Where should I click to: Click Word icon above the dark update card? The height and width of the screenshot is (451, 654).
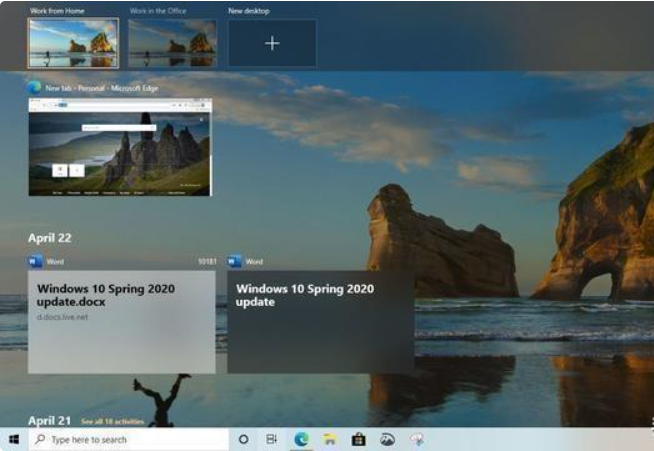click(234, 262)
